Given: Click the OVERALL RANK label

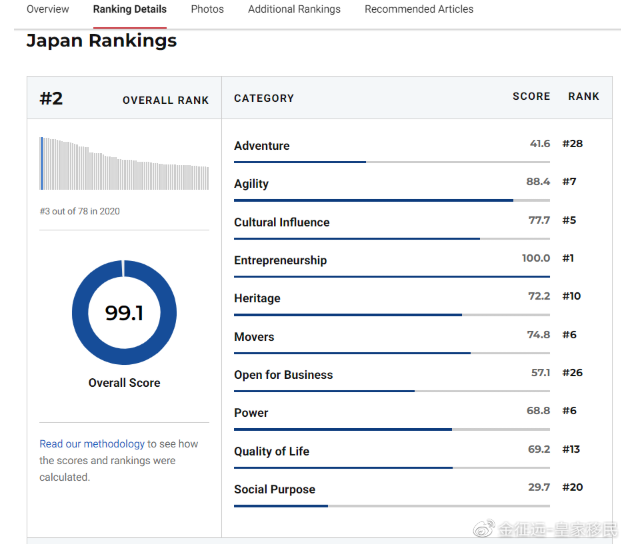Looking at the screenshot, I should [165, 100].
